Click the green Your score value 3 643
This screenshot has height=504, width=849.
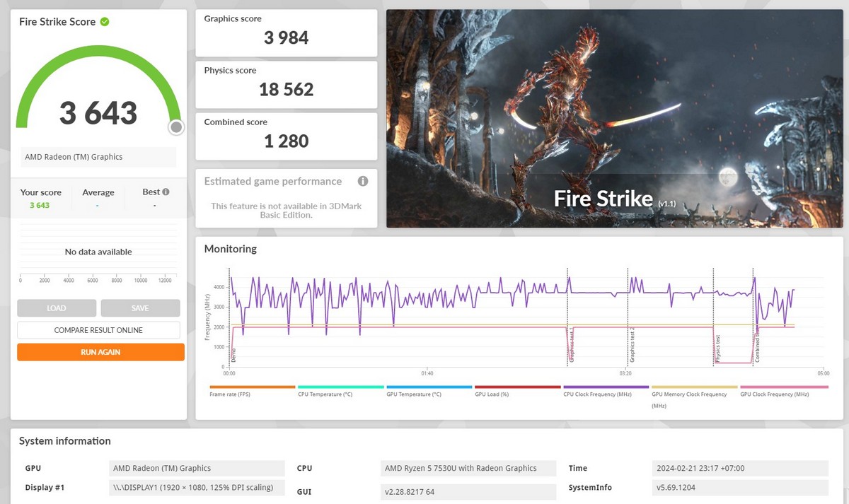point(40,205)
